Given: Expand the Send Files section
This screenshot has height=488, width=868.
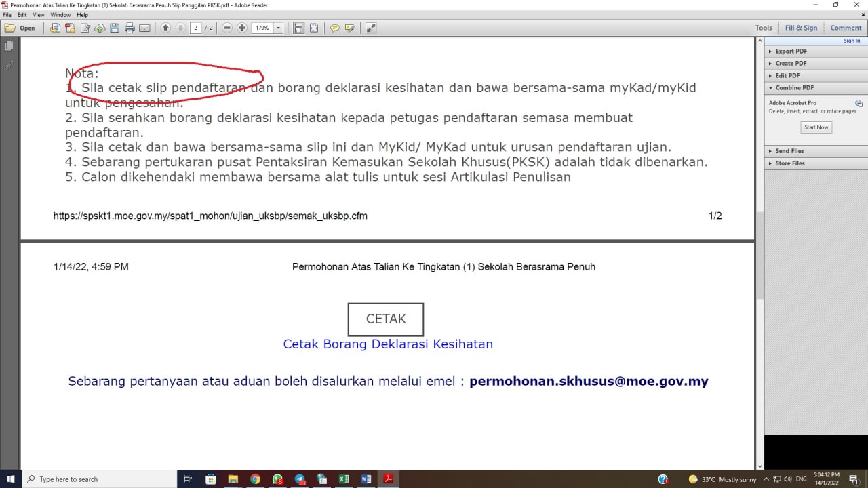Looking at the screenshot, I should [789, 151].
